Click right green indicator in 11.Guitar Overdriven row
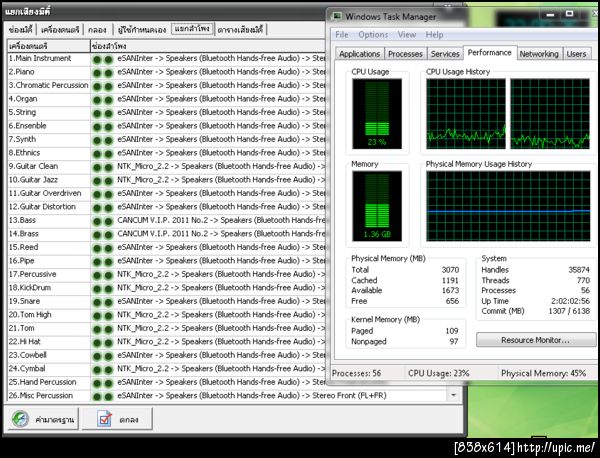600x458 pixels. [109, 194]
